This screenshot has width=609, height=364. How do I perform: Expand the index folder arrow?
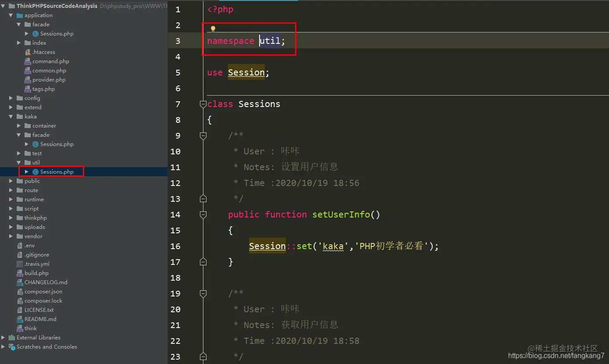pos(19,43)
